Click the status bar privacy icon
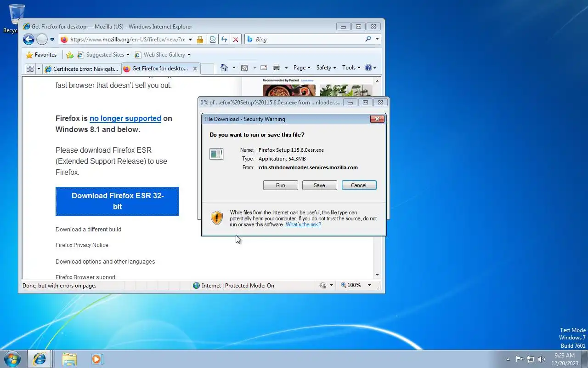Viewport: 588px width, 368px height. 322,286
